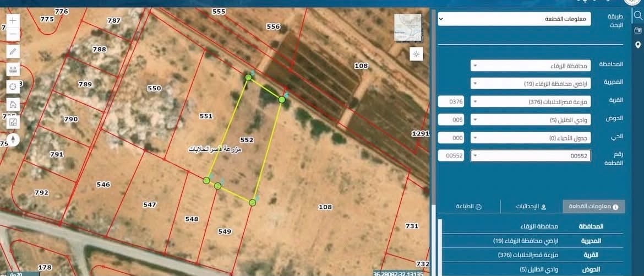The width and height of the screenshot is (644, 276).
Task: Open the parcel sketch plan tool
Action: point(13,122)
